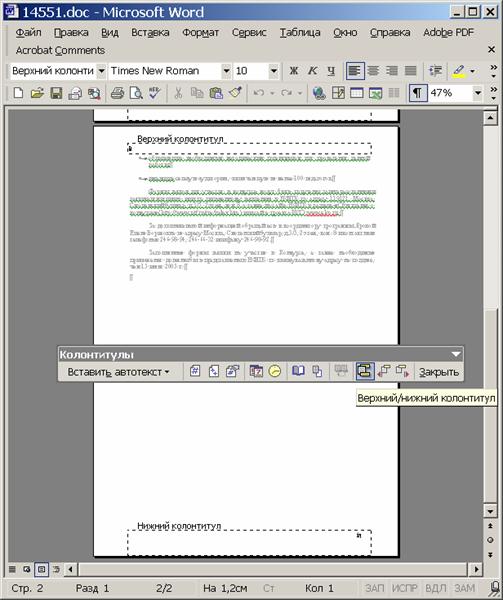Click the Times New Roman font field
Image resolution: width=503 pixels, height=600 pixels.
pos(165,71)
